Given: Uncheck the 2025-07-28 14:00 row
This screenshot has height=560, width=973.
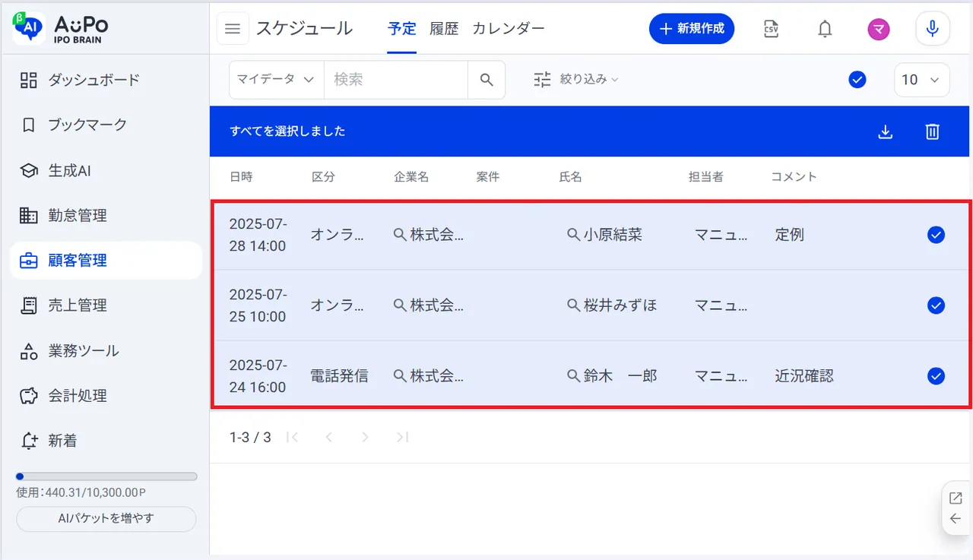Looking at the screenshot, I should (x=936, y=235).
